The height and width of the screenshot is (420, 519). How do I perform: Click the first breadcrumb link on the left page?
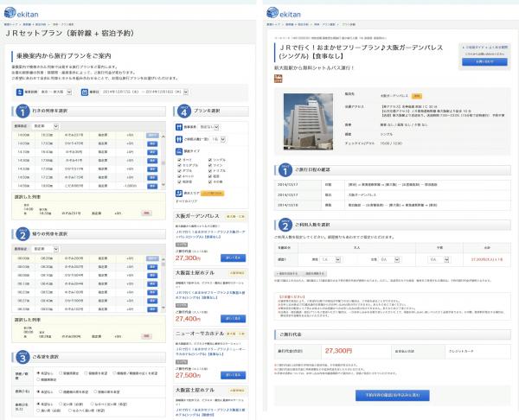10,25
